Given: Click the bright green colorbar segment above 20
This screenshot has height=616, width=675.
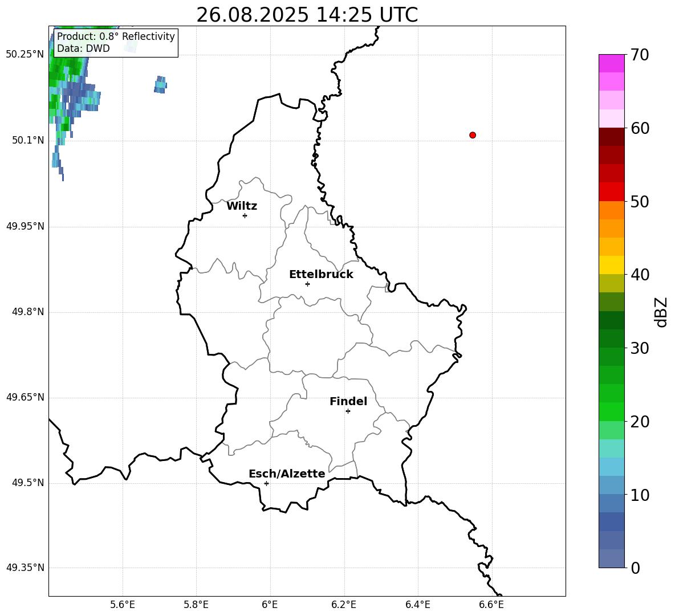Looking at the screenshot, I should click(x=611, y=411).
